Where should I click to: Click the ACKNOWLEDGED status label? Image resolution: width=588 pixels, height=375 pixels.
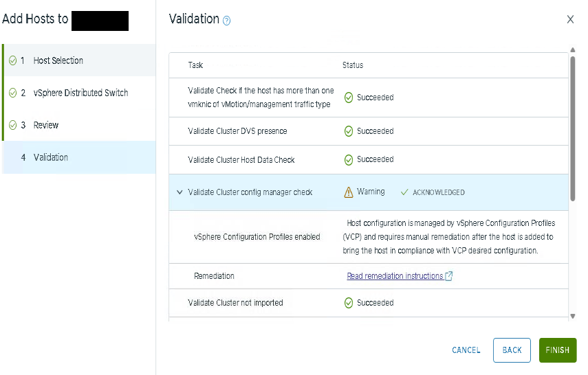pyautogui.click(x=438, y=192)
